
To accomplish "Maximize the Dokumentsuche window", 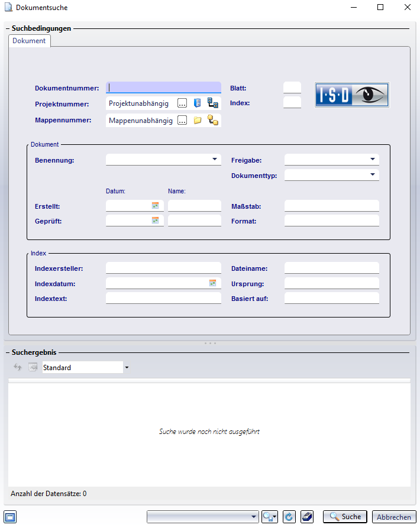I will pos(380,7).
